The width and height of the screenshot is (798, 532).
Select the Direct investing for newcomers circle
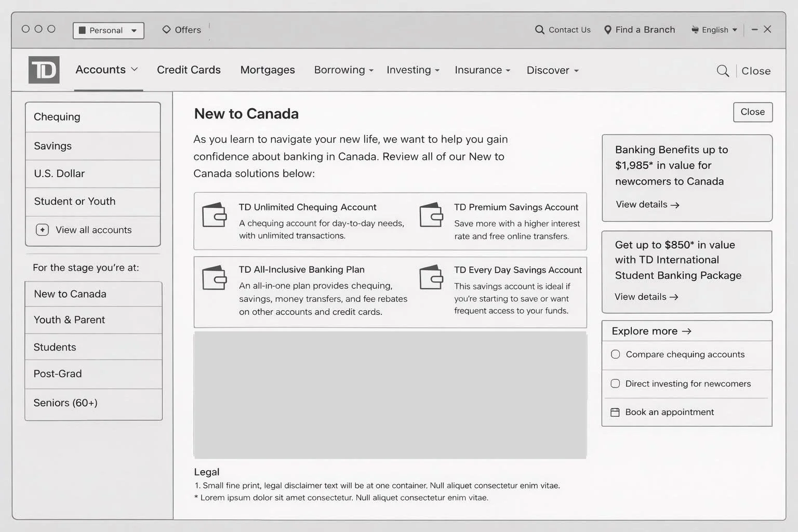[x=616, y=383]
